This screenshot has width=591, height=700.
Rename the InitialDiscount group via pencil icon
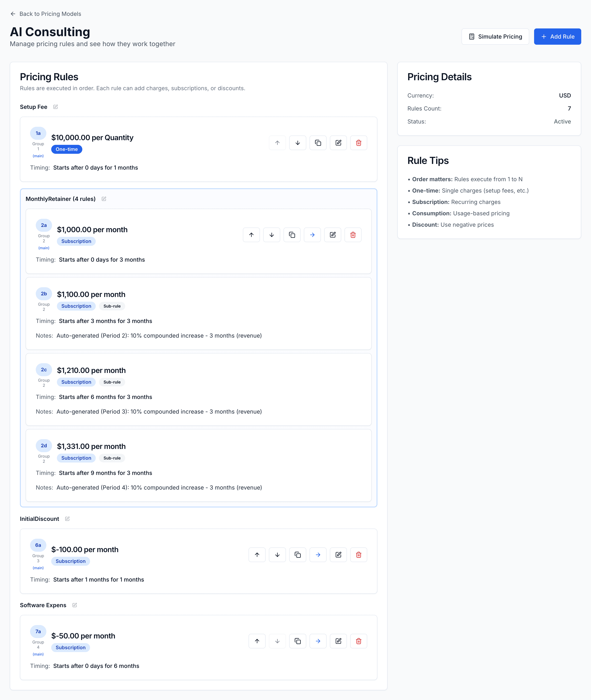(x=67, y=518)
